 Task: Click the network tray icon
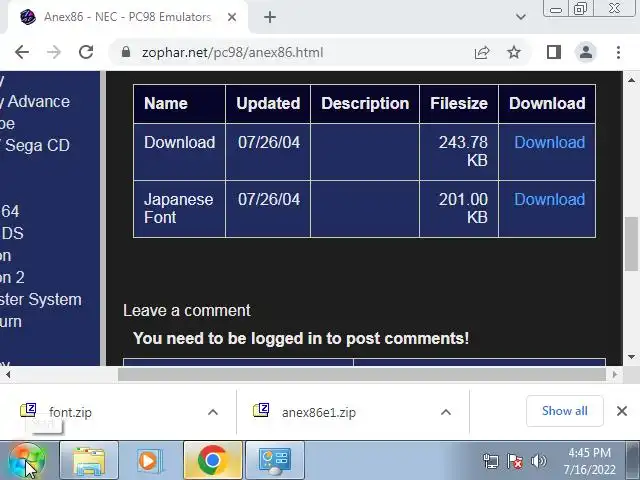[x=490, y=461]
